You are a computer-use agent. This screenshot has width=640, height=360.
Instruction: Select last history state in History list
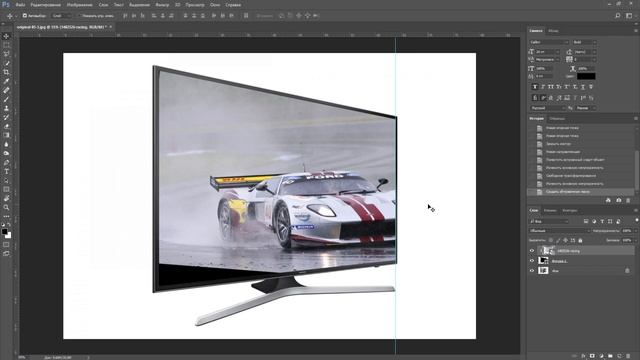[581, 192]
